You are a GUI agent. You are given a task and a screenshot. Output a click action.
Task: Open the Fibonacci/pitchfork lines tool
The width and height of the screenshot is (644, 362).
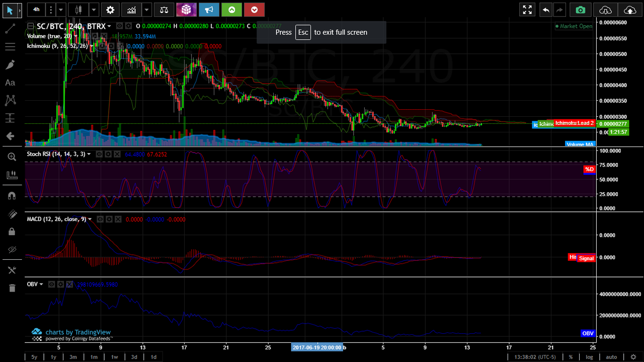[10, 47]
